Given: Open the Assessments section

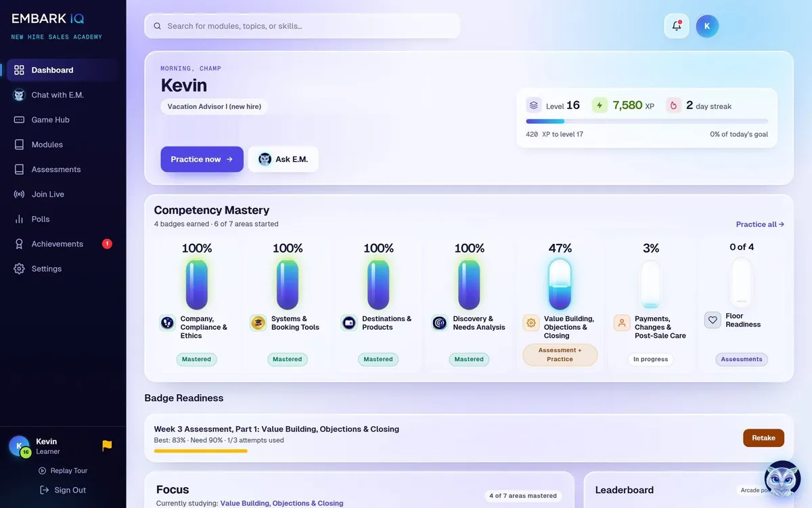Looking at the screenshot, I should pyautogui.click(x=62, y=169).
